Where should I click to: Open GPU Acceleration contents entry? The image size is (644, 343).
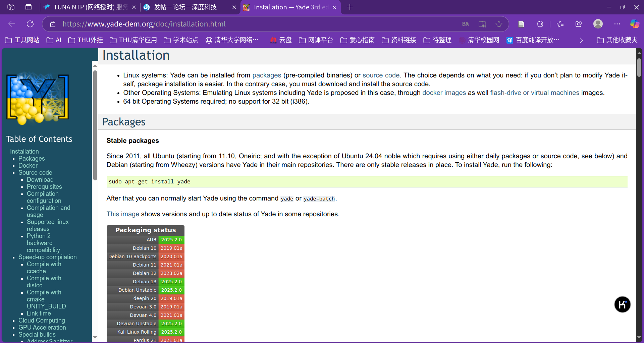[x=42, y=328]
